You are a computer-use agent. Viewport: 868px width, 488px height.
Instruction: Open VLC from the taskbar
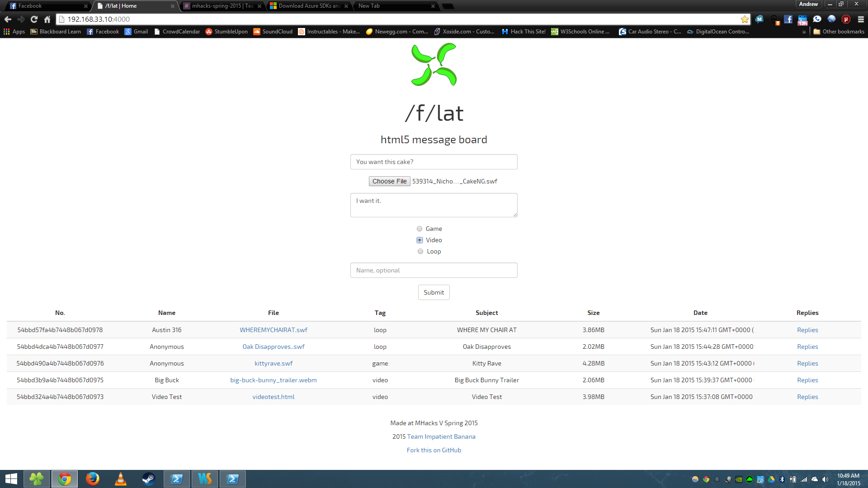(x=120, y=479)
